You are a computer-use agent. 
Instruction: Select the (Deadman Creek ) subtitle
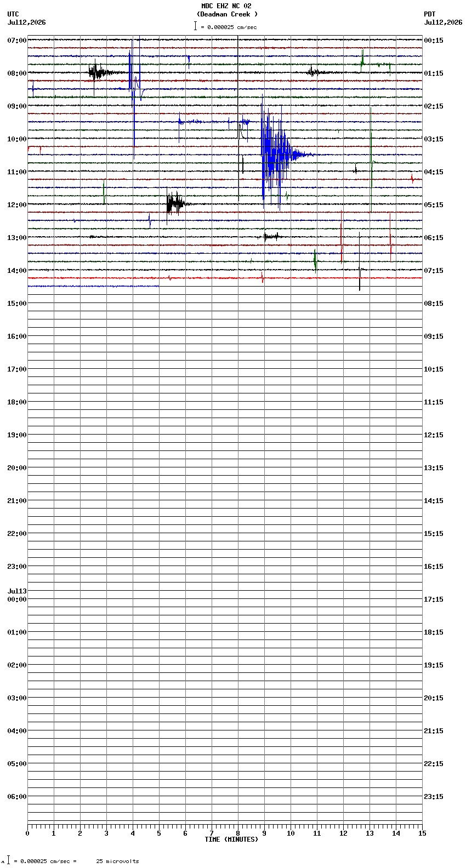point(227,14)
